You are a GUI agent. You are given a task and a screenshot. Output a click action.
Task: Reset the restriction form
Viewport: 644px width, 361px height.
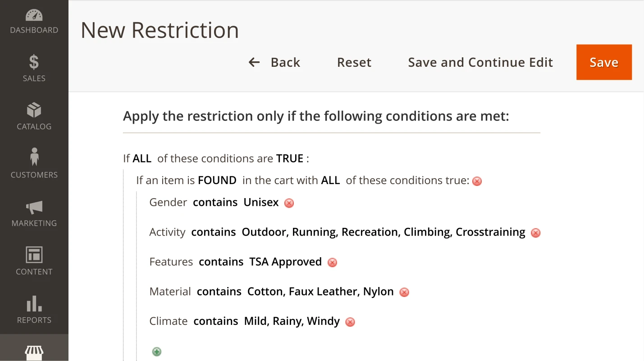pyautogui.click(x=354, y=62)
